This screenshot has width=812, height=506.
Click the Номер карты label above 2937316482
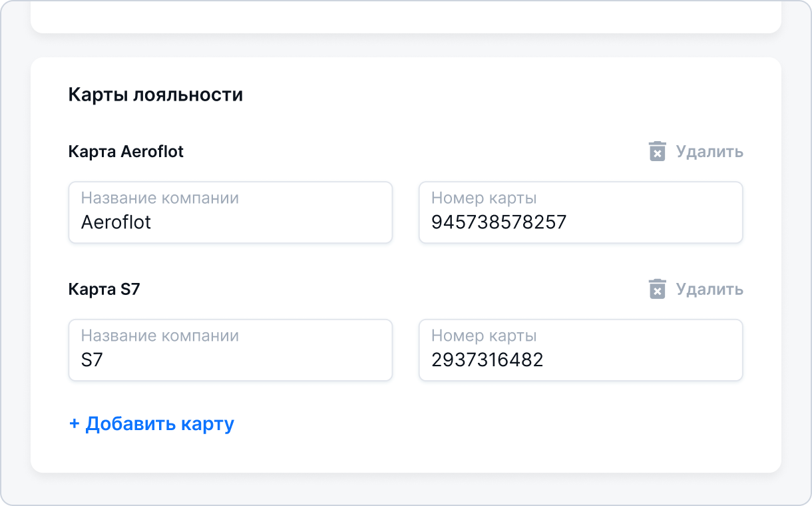(484, 336)
